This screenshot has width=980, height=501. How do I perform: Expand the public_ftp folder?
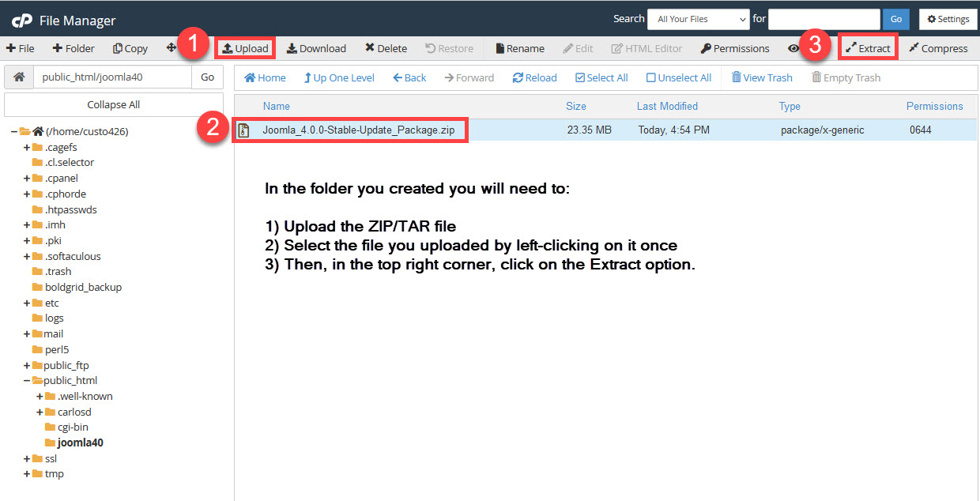point(27,365)
